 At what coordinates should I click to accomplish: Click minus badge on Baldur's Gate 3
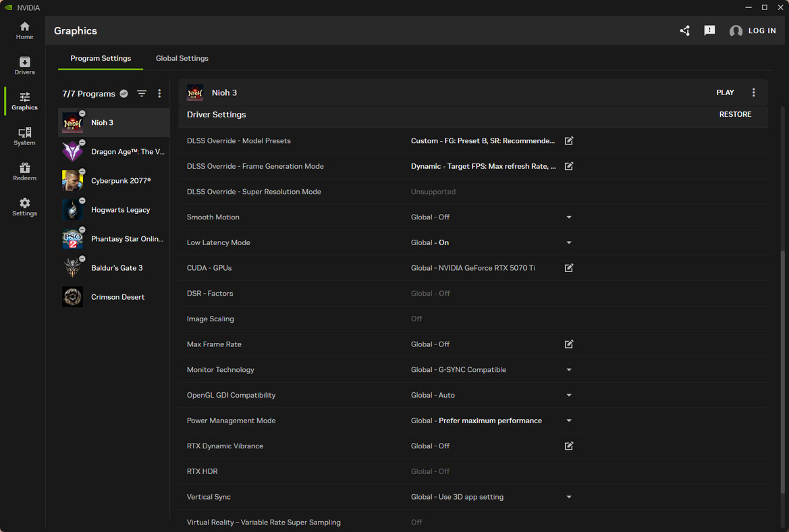pyautogui.click(x=82, y=259)
